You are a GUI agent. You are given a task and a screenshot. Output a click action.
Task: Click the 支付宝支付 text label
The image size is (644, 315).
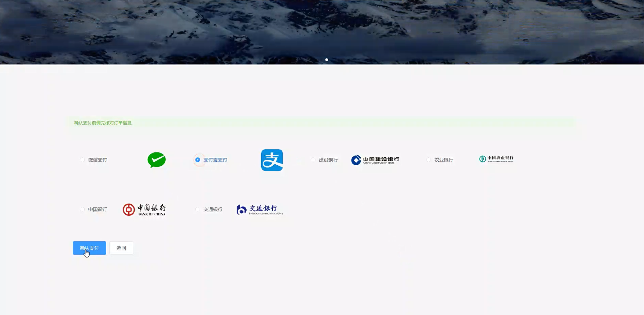click(x=215, y=159)
